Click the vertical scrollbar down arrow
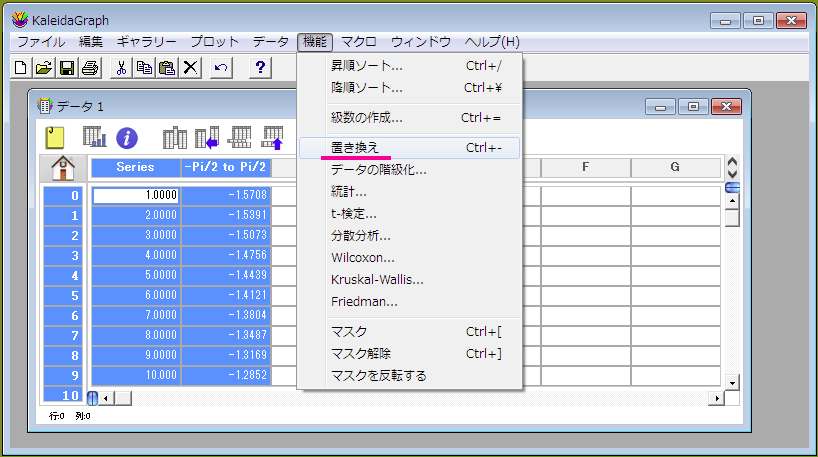 click(732, 383)
